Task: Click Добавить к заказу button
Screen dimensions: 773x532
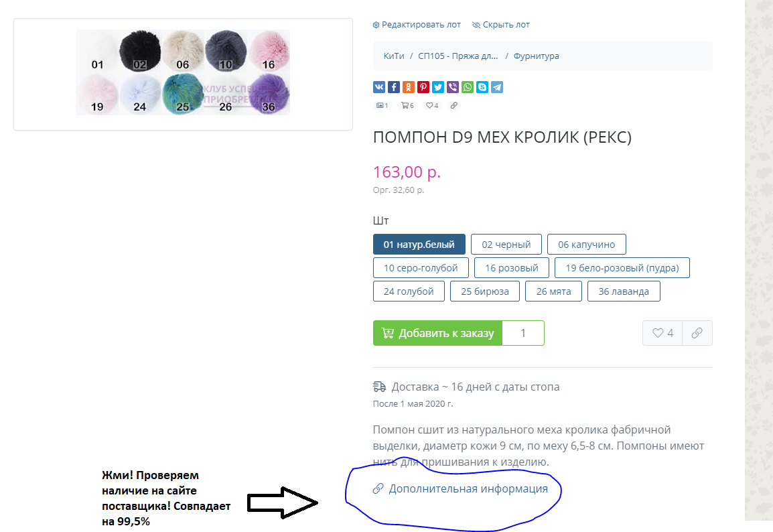Action: pos(438,333)
